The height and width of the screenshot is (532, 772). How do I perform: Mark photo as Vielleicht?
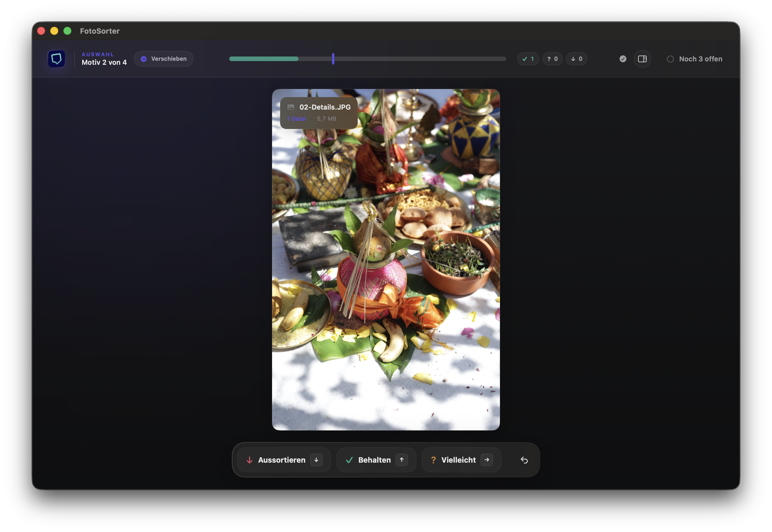click(x=461, y=460)
